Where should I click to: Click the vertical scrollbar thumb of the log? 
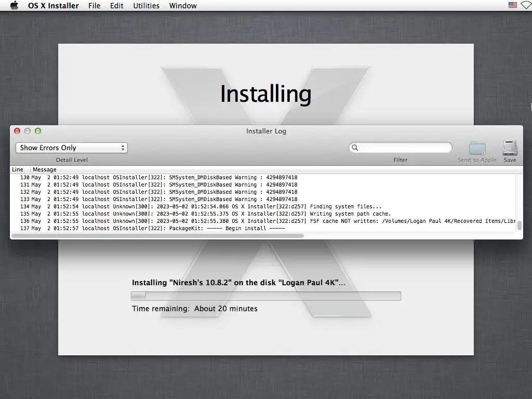pos(519,225)
